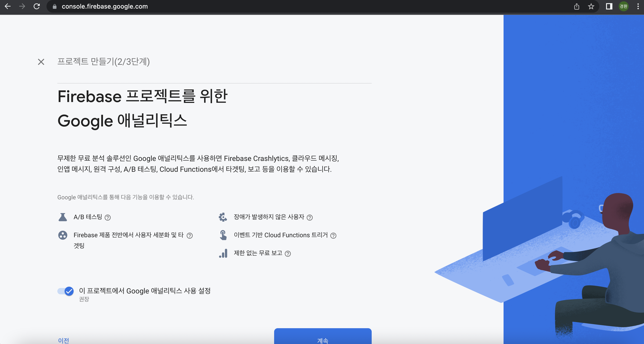Click the A/B testing flask icon

coord(63,217)
